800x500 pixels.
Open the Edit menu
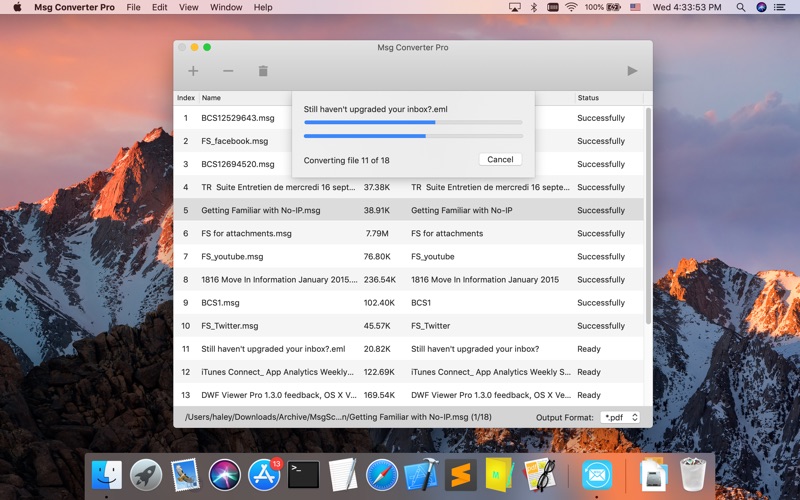click(159, 7)
